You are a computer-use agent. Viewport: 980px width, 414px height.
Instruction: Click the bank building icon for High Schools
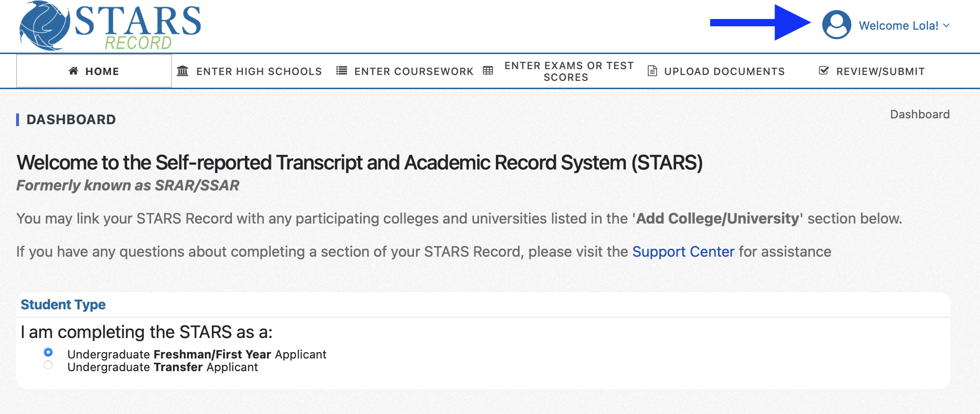(183, 71)
